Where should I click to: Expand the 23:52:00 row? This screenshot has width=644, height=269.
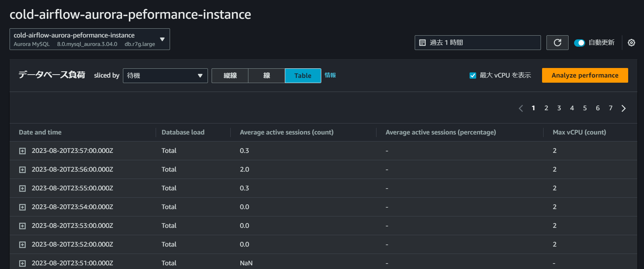pyautogui.click(x=22, y=245)
